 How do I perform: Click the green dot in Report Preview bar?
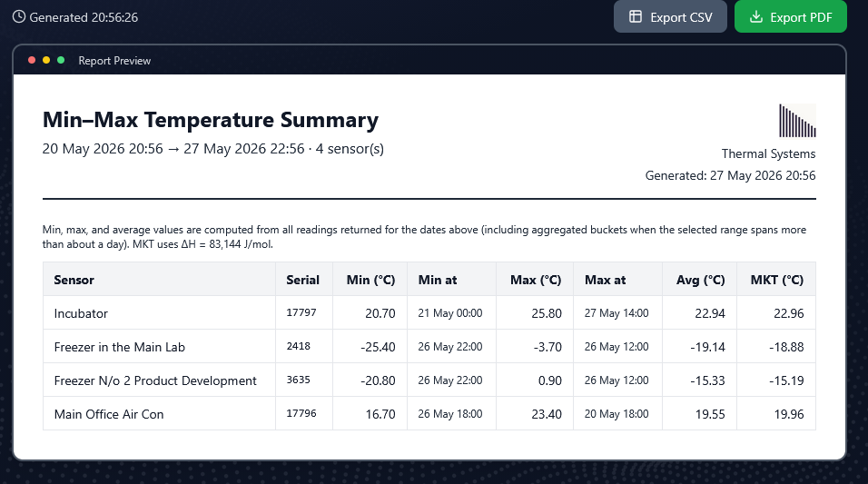click(x=61, y=60)
